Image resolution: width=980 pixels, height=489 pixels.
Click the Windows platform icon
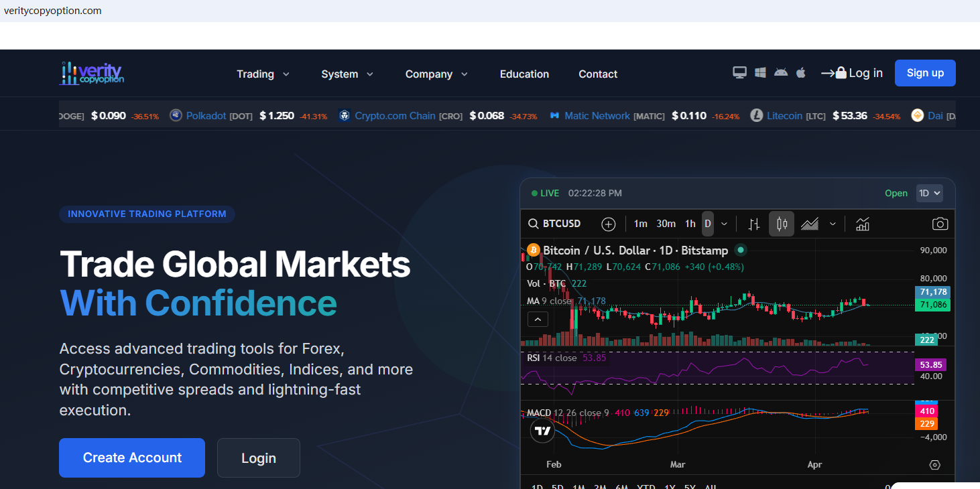coord(760,73)
